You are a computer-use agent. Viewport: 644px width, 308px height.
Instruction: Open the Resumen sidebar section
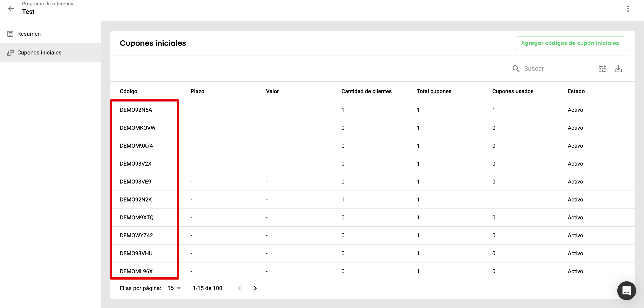pos(29,34)
